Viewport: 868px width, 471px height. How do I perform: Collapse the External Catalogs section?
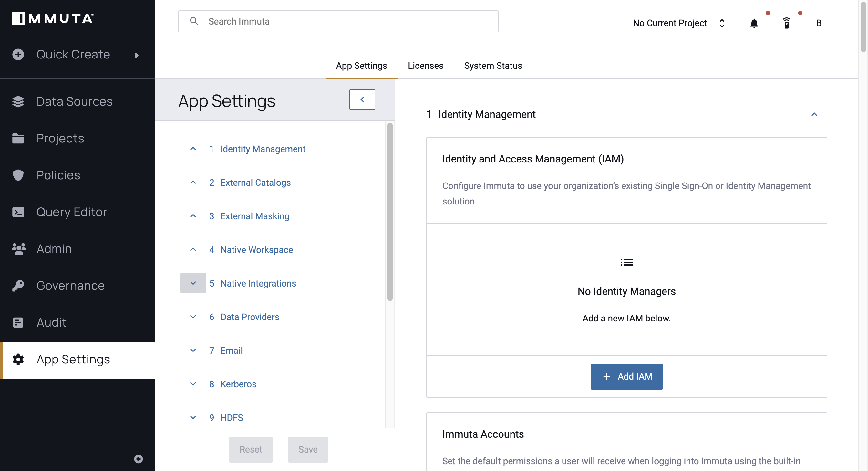(x=193, y=182)
